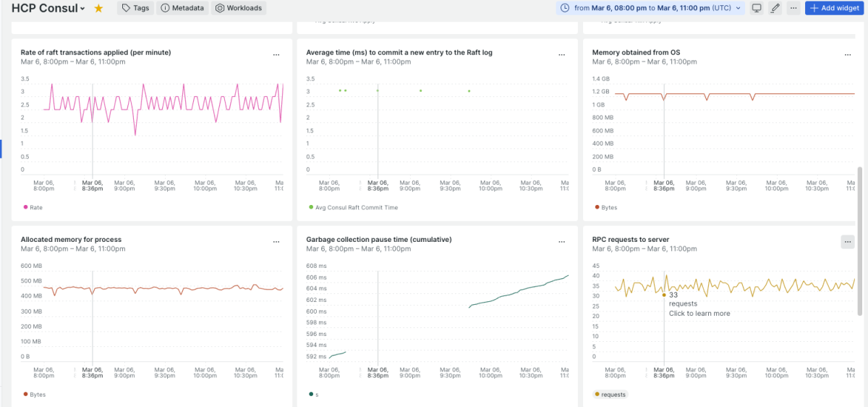
Task: Open the dashboard more options menu
Action: tap(793, 8)
